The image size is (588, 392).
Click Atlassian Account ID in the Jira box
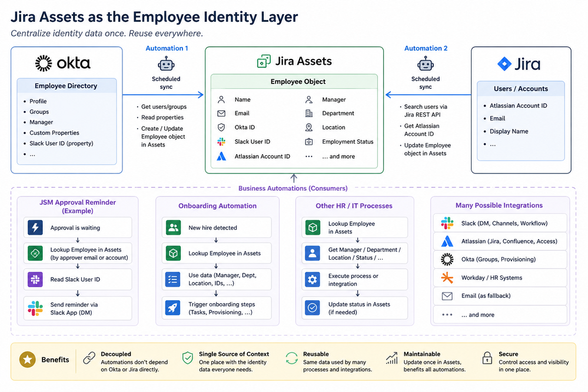[518, 106]
